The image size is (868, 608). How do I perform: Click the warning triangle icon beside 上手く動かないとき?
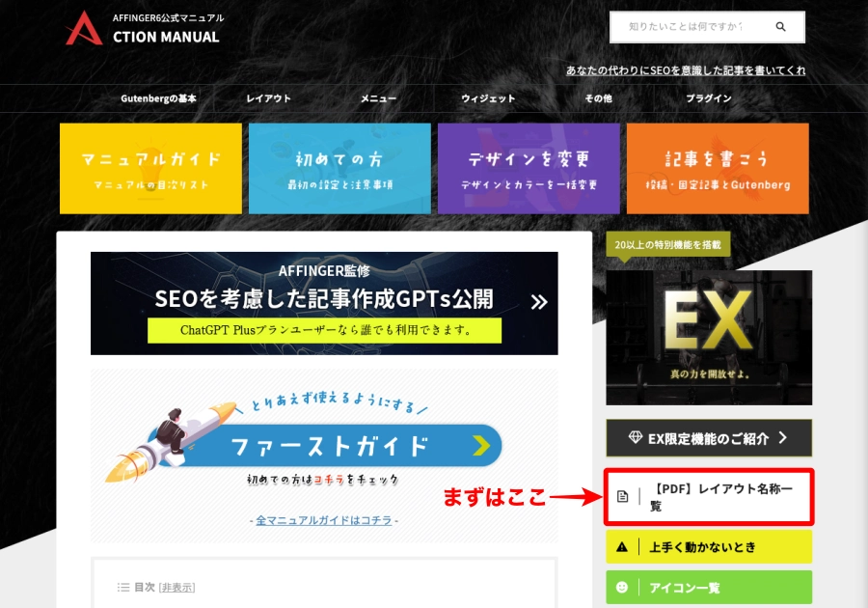622,547
